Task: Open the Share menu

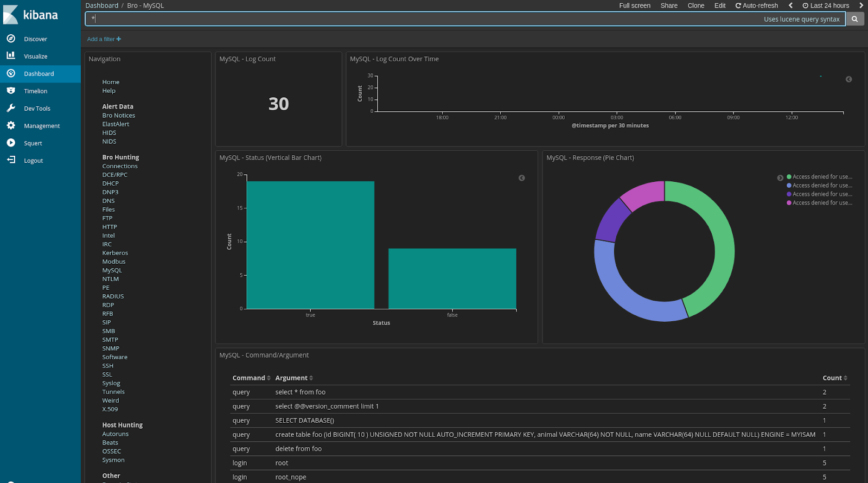Action: (x=669, y=5)
